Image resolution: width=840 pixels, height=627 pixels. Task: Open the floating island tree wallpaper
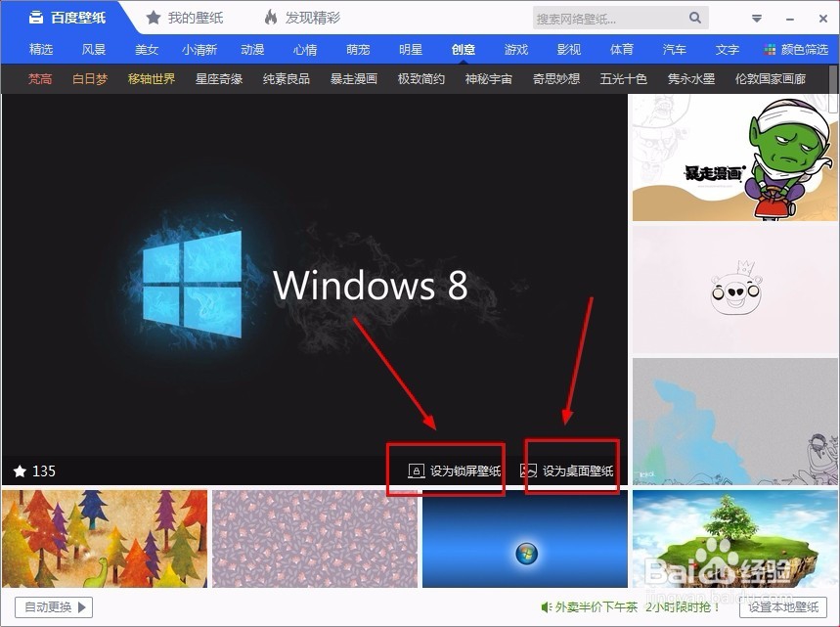734,539
